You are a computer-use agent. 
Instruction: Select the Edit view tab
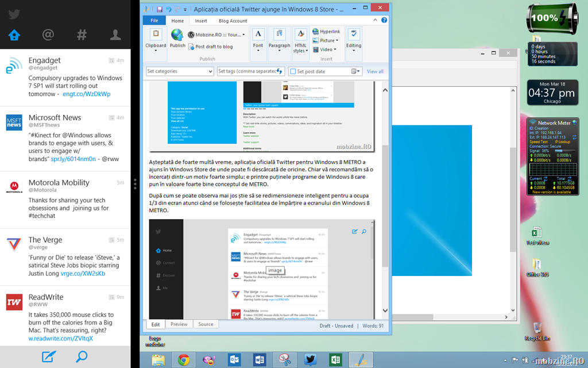click(155, 324)
